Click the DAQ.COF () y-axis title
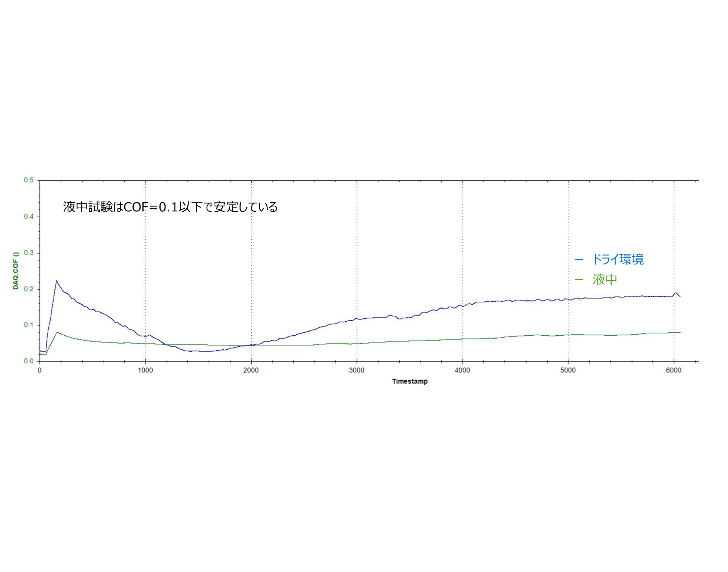This screenshot has height=572, width=728. (x=15, y=271)
